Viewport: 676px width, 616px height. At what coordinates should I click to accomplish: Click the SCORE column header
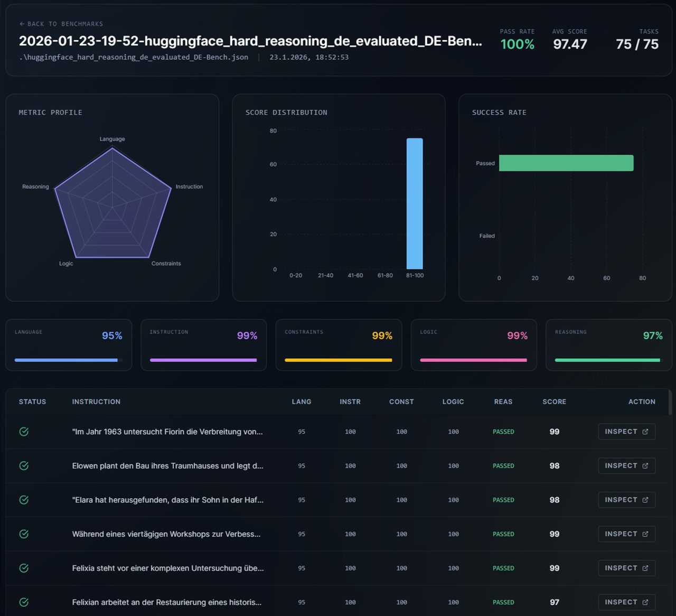(x=554, y=402)
